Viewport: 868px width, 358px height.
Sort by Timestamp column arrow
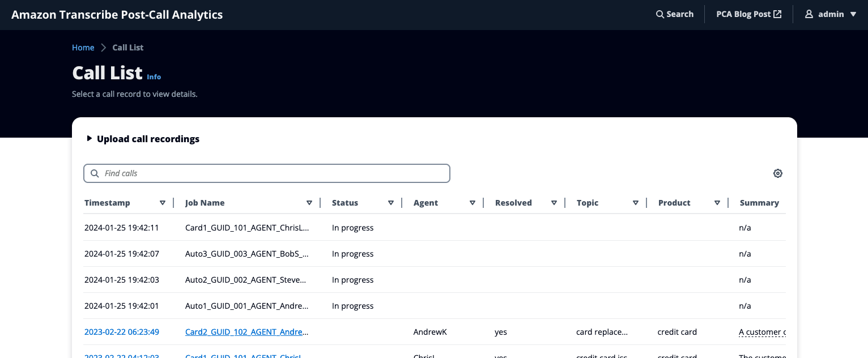163,203
